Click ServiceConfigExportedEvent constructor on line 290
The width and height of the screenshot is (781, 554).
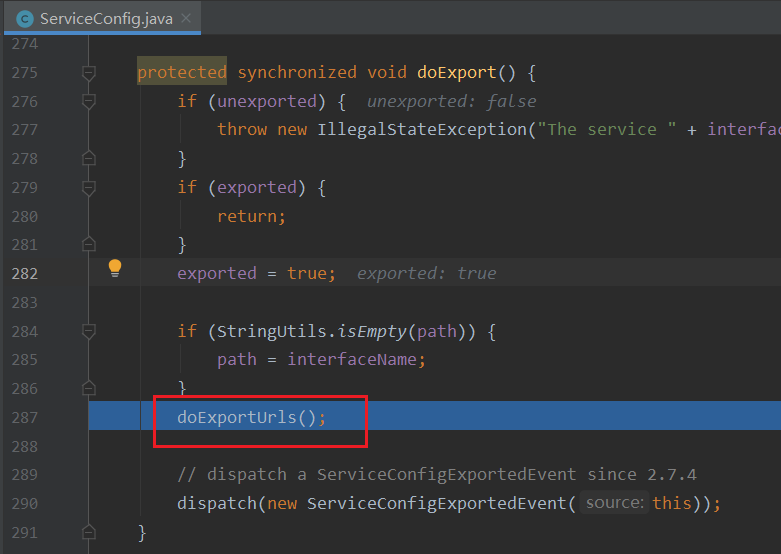click(437, 503)
